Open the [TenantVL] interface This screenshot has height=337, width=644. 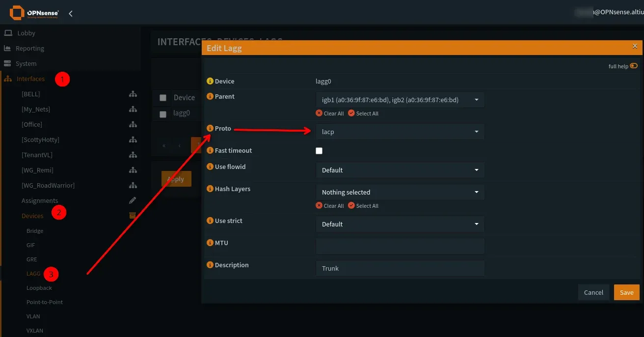(x=37, y=155)
